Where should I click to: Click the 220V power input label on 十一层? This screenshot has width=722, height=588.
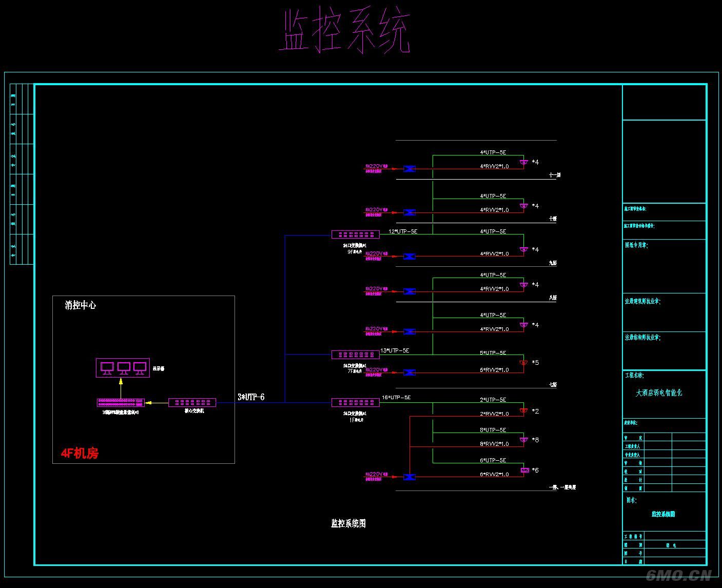point(377,167)
